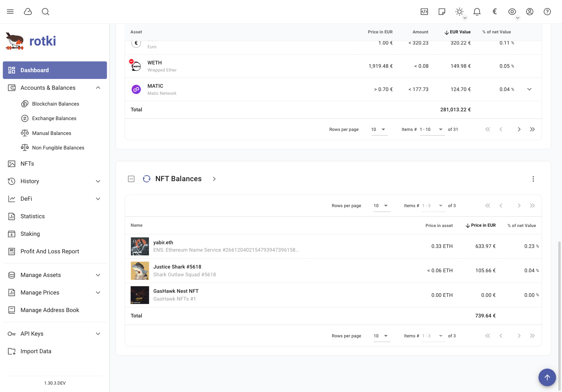This screenshot has width=562, height=392.
Task: Expand Manage Assets section
Action: tap(55, 275)
